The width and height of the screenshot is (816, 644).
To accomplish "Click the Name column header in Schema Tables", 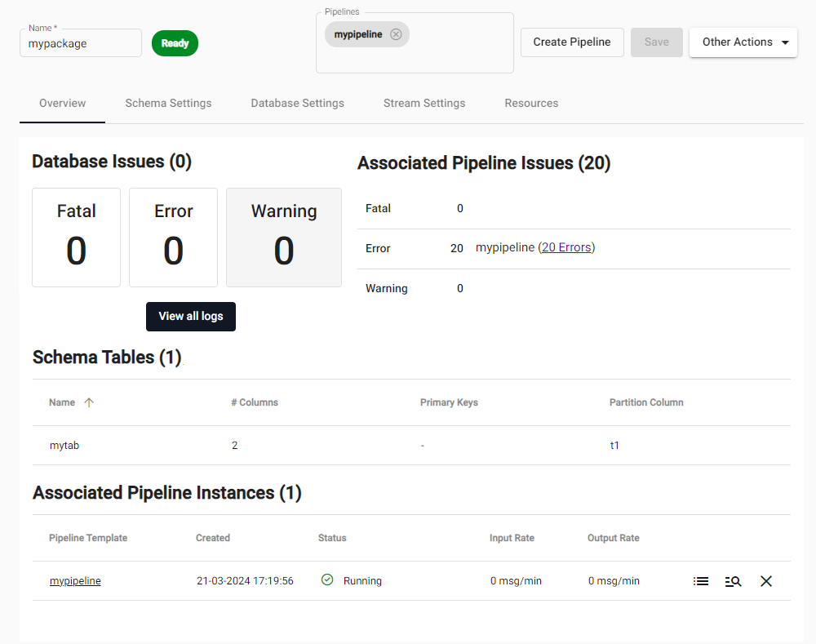I will pyautogui.click(x=62, y=402).
